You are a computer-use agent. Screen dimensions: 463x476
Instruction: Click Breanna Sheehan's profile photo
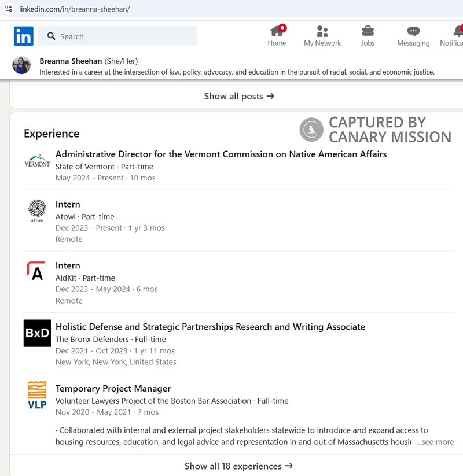21,65
